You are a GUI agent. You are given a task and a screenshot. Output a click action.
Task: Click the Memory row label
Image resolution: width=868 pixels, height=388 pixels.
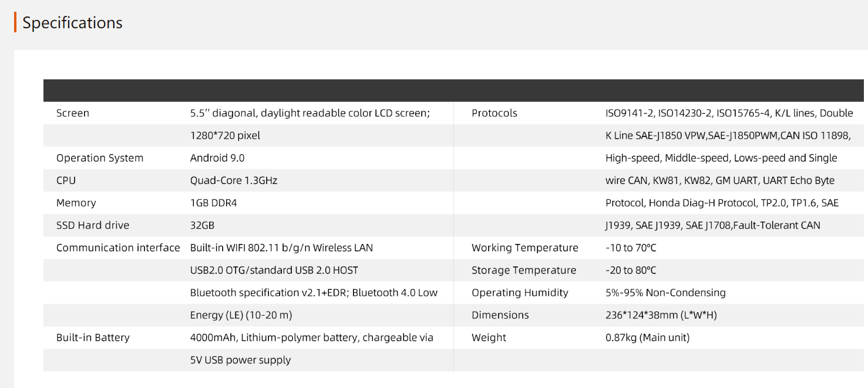76,203
